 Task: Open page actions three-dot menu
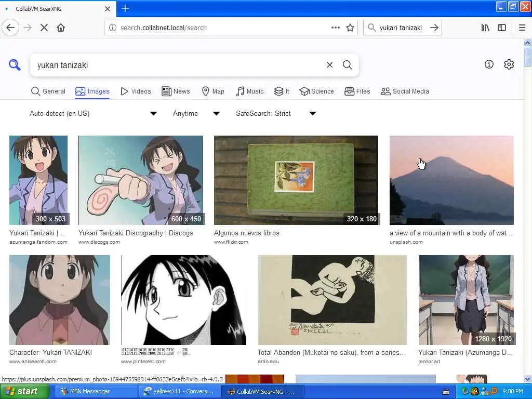tap(335, 28)
